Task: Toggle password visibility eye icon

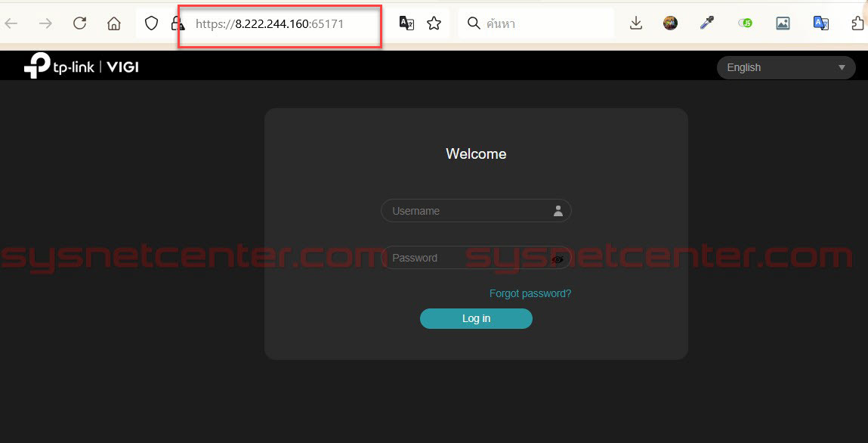Action: (x=558, y=259)
